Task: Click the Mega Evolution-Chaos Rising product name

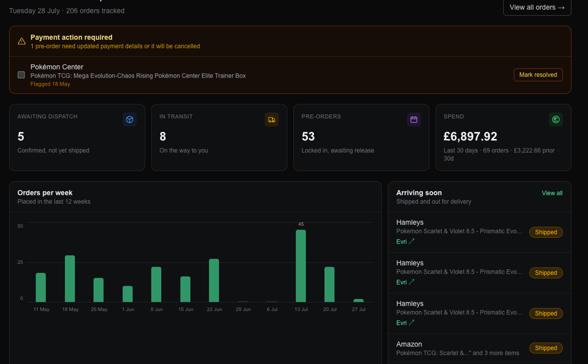Action: (138, 76)
